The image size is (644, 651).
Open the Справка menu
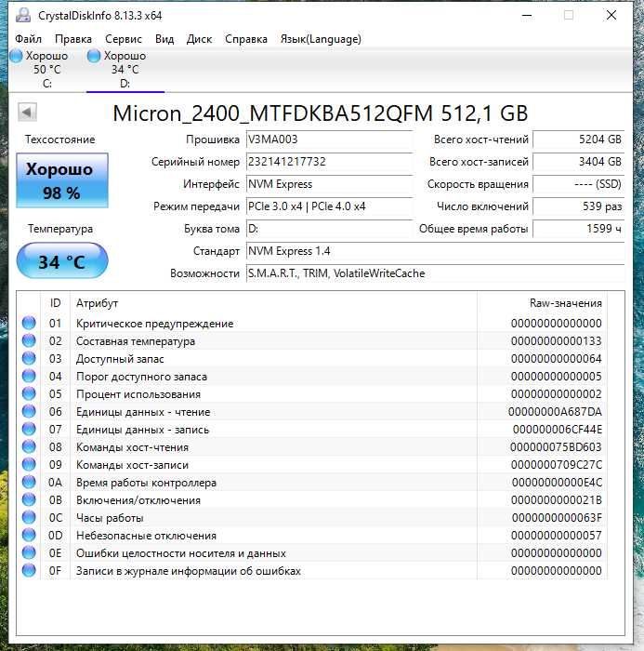(246, 39)
